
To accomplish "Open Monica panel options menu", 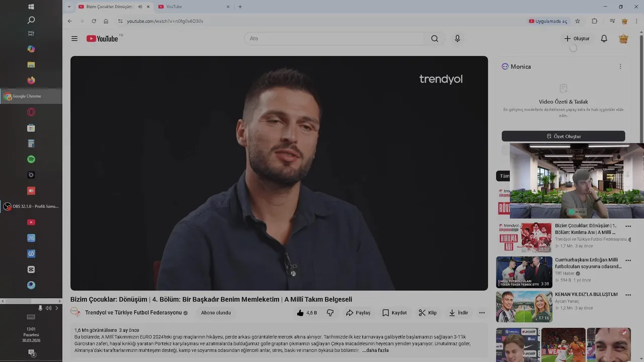I will point(620,66).
